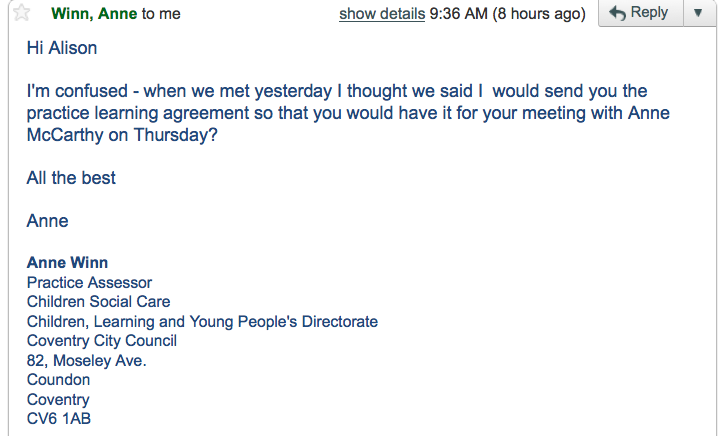Click 'Coundon' in the address
The width and height of the screenshot is (724, 436).
58,380
